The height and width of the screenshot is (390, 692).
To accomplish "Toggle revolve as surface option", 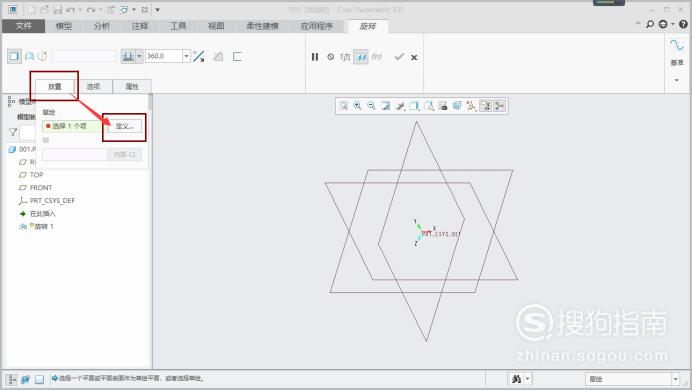I will pos(29,56).
